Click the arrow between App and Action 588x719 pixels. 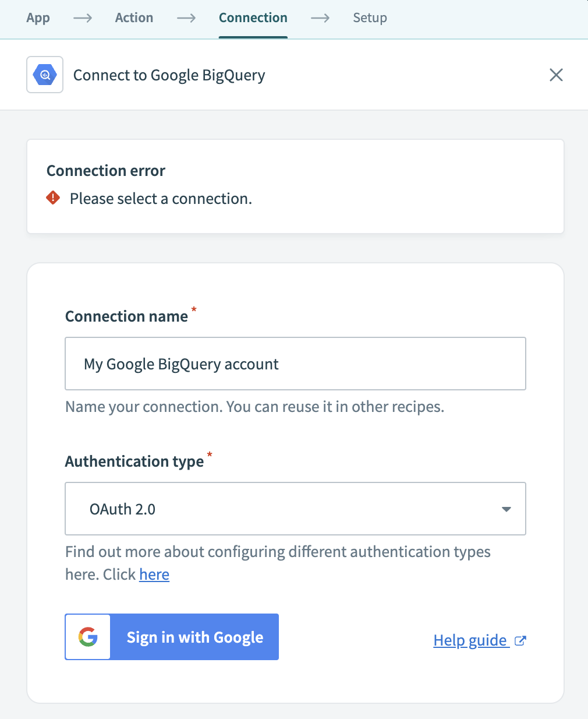pos(83,18)
